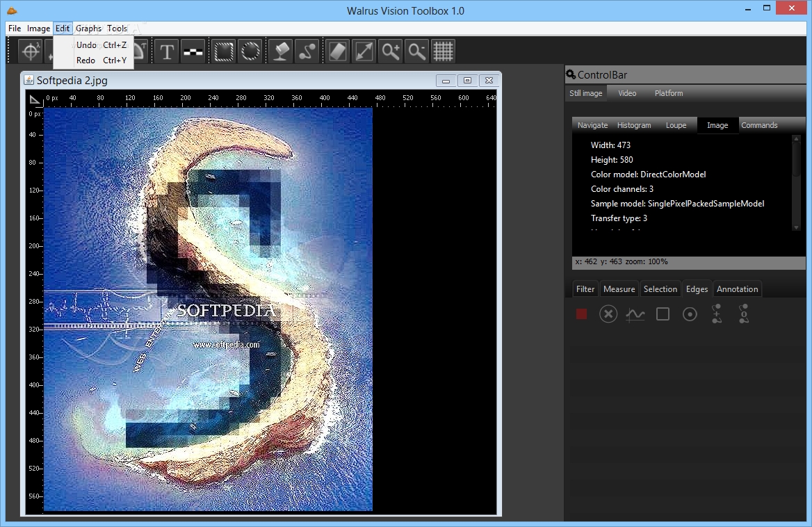The image size is (812, 527).
Task: Click the ControlBar wrench icon
Action: 571,74
